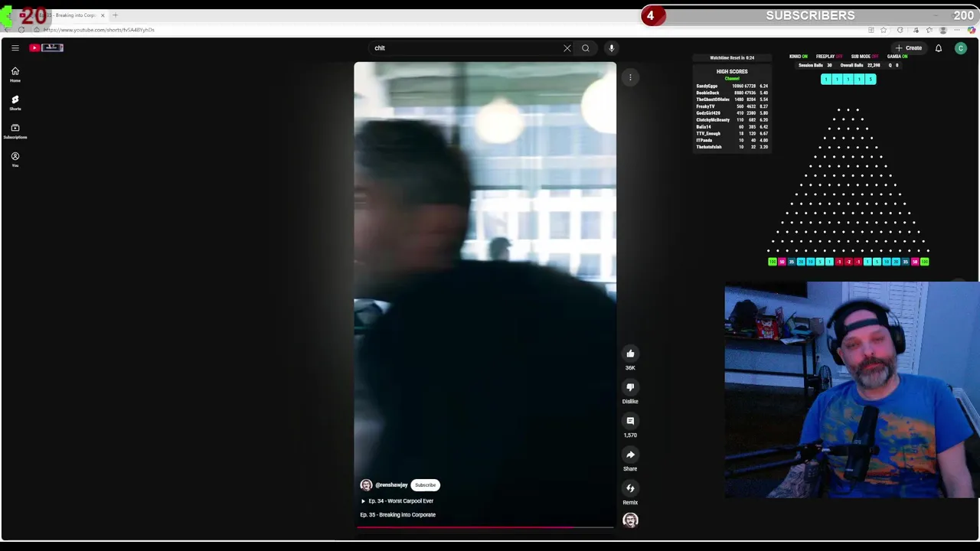This screenshot has height=551, width=980.
Task: Share this Short
Action: coord(630,455)
